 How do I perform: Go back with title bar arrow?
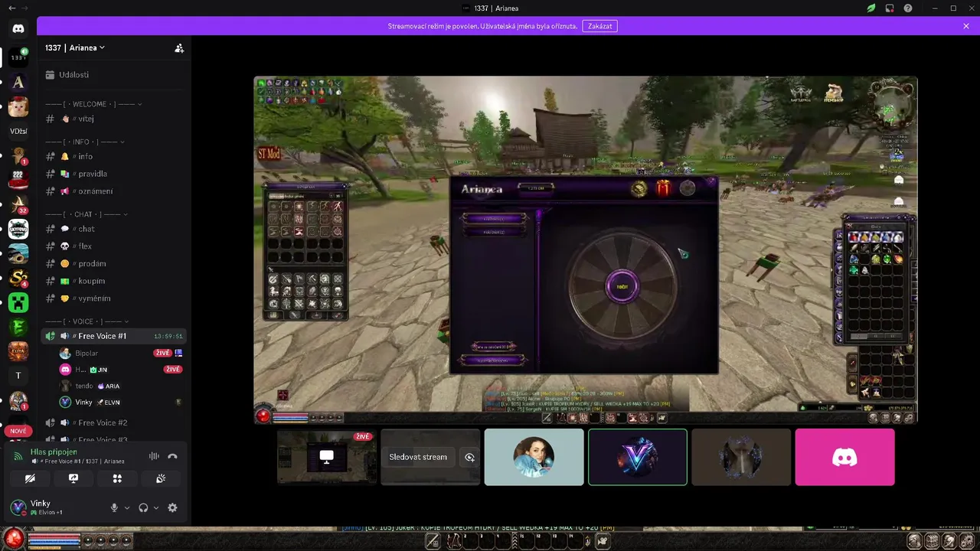(11, 8)
